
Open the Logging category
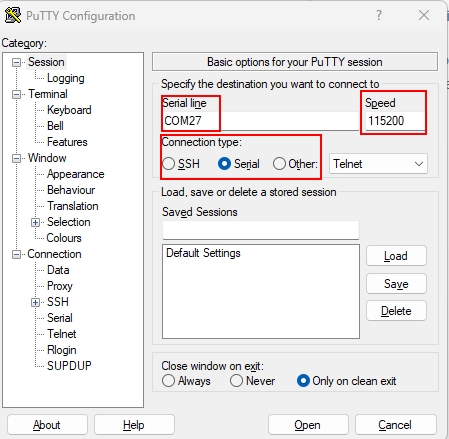66,78
